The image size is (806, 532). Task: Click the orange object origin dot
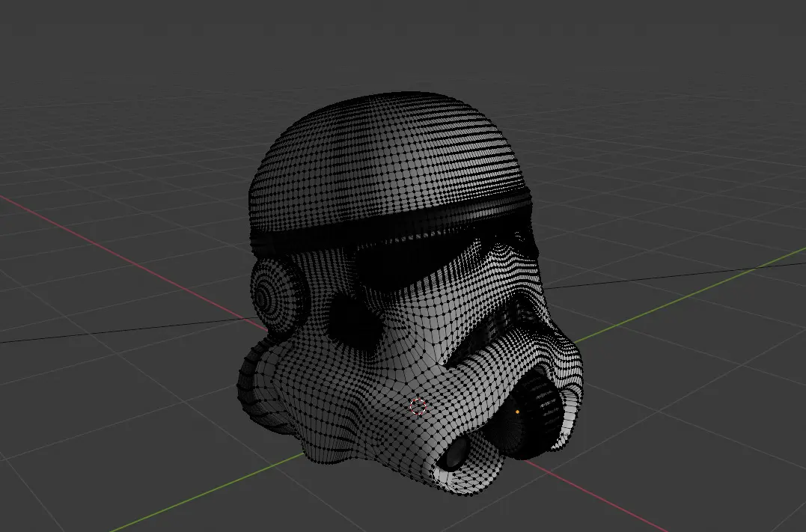coord(517,412)
